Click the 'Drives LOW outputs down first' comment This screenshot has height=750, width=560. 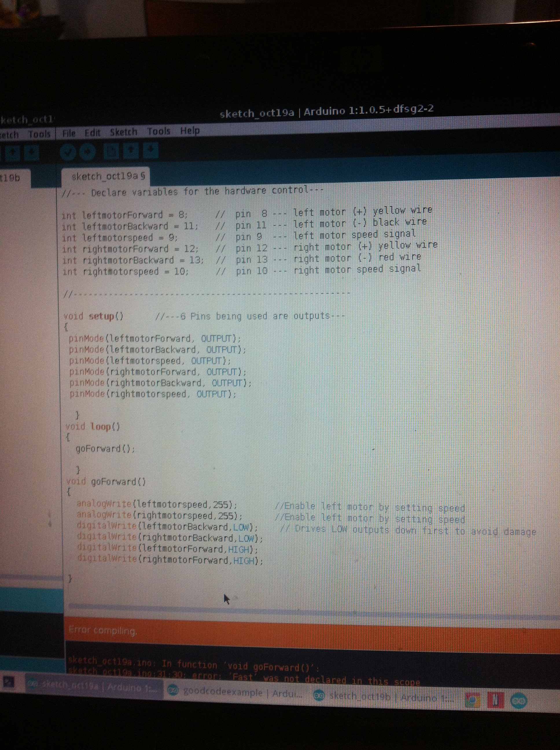coord(408,530)
